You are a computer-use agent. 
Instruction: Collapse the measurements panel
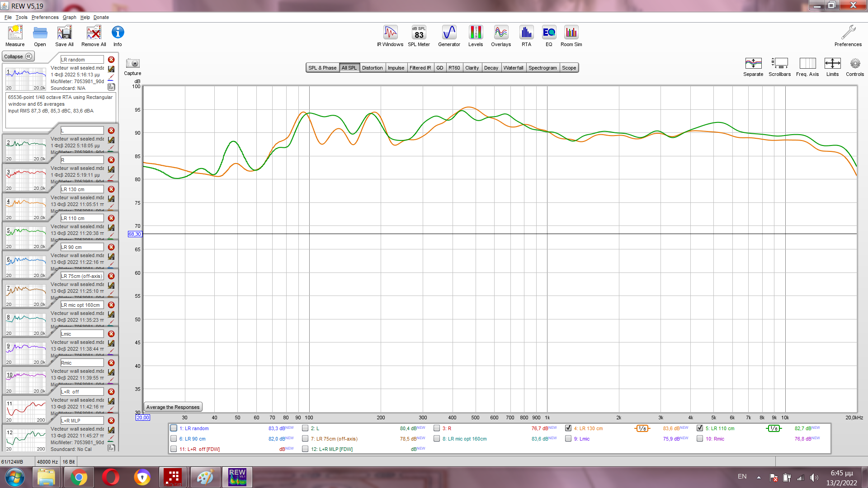pos(18,56)
